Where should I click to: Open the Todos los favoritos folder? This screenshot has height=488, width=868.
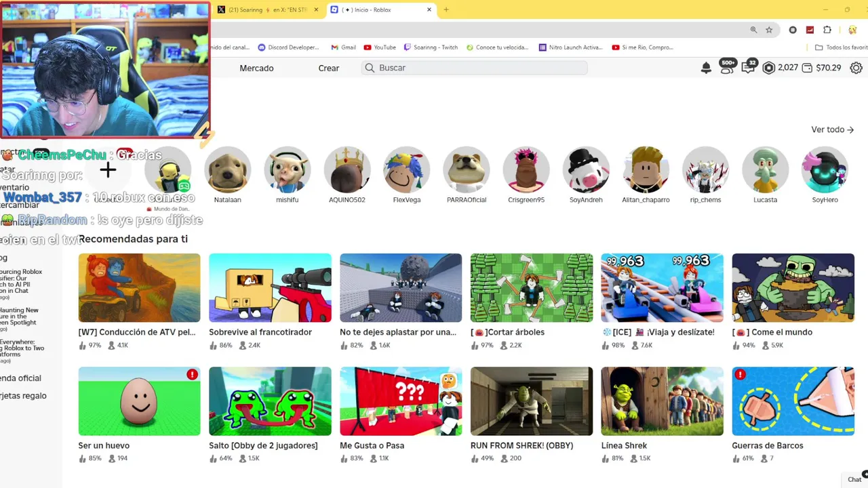coord(841,47)
